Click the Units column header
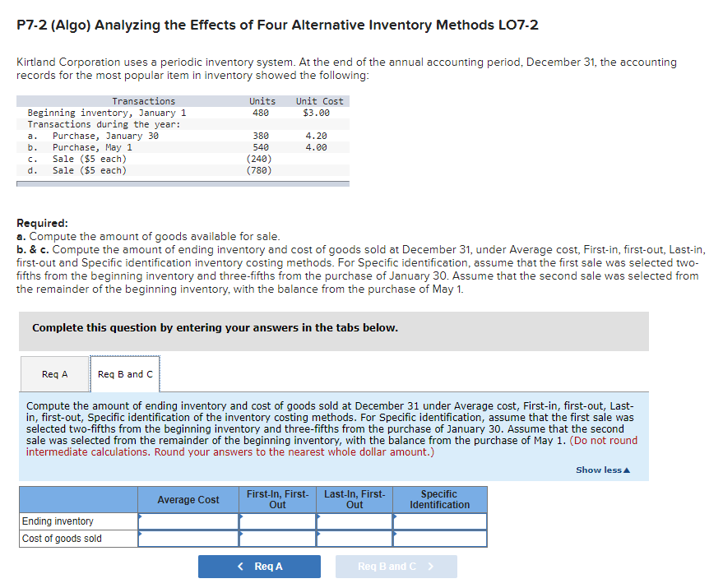 click(262, 101)
